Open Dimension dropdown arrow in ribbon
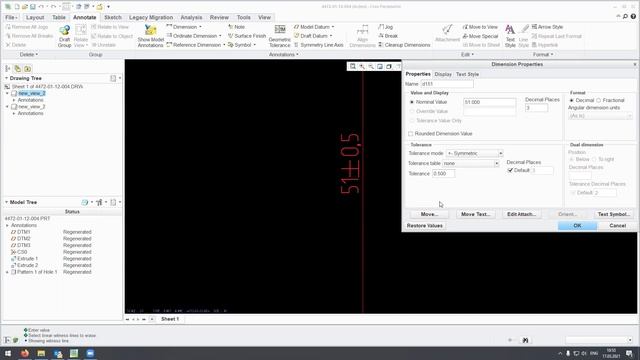 tap(200, 27)
